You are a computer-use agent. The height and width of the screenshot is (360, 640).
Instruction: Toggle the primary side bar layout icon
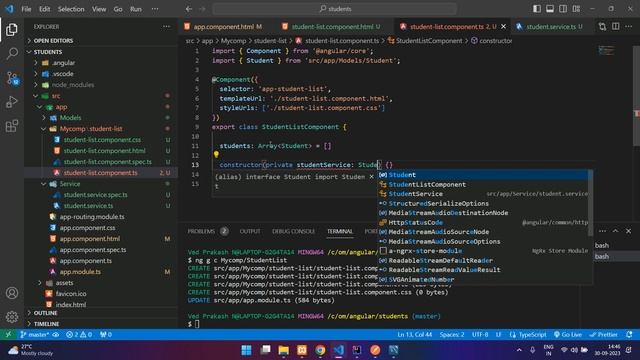click(537, 9)
